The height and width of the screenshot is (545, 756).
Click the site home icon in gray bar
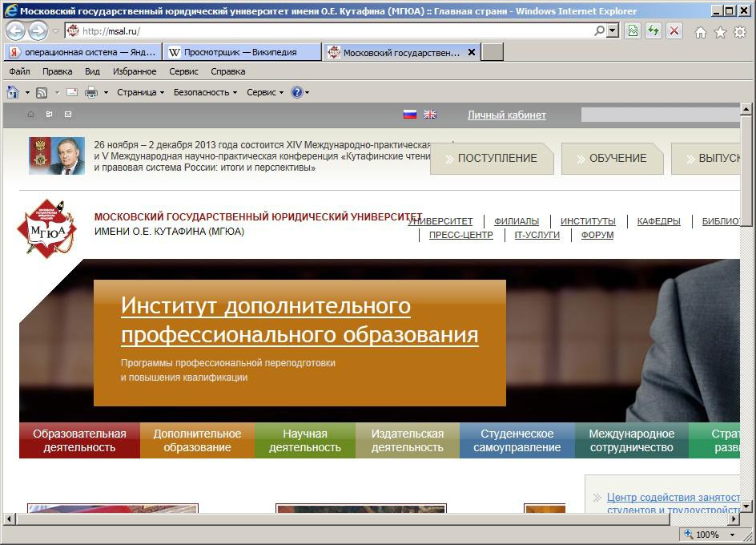31,115
